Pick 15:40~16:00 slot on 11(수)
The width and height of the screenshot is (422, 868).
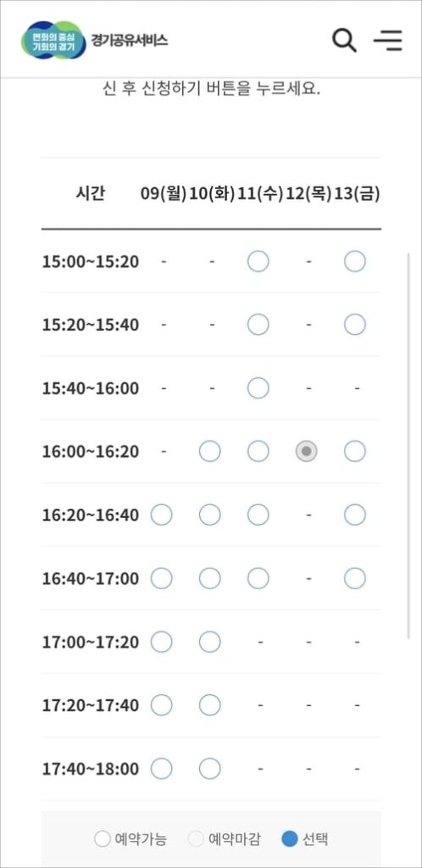point(258,388)
